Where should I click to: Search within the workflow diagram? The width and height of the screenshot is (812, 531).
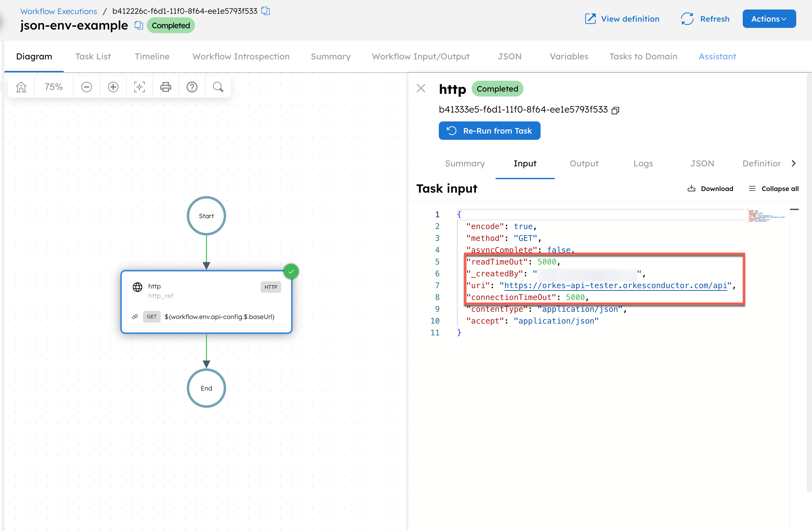tap(218, 87)
